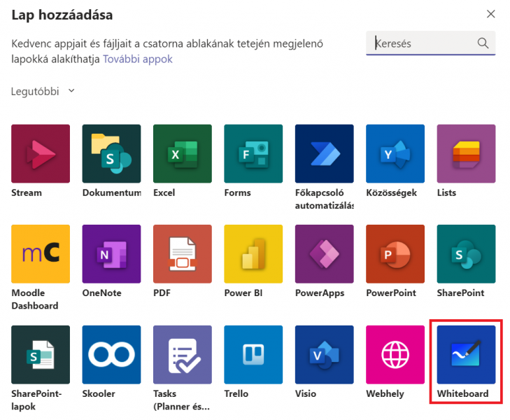Choose the SharePoint-lapok tile
Viewport: 510px width, 420px height.
[x=41, y=355]
